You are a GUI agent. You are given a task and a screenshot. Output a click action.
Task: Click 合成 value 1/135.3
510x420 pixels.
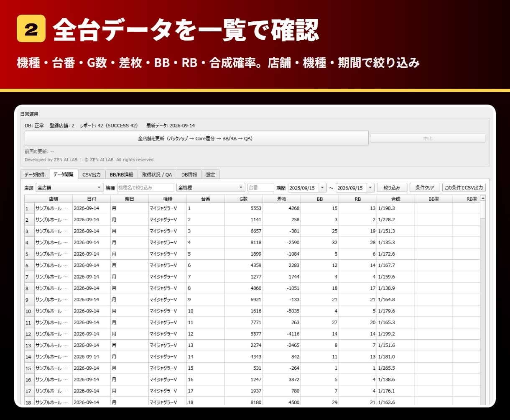[386, 243]
